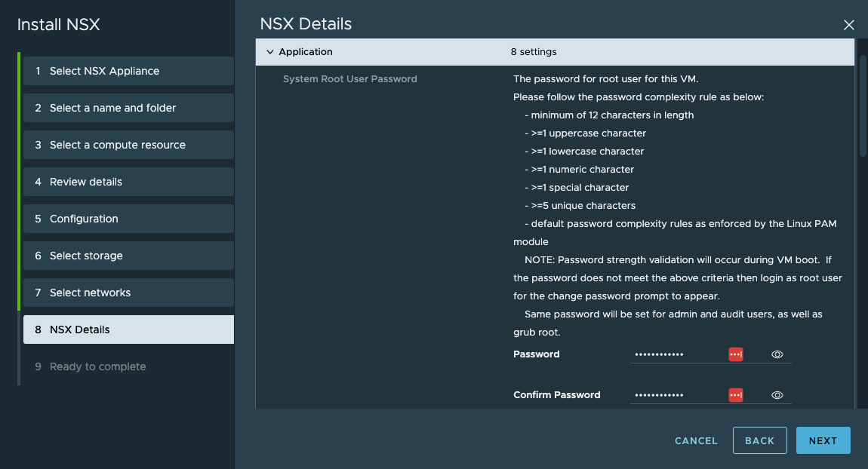
Task: Click the 'minimum of 12 characters in length' rule
Action: click(612, 115)
